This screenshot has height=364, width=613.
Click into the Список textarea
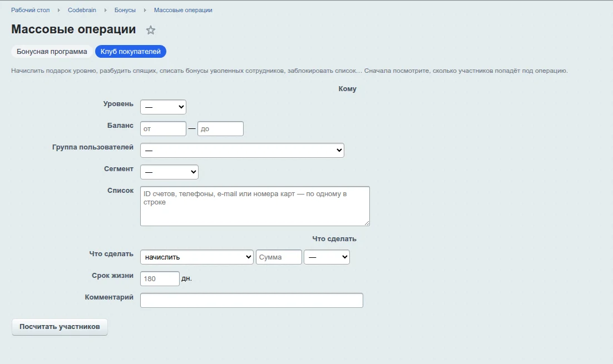click(x=255, y=206)
